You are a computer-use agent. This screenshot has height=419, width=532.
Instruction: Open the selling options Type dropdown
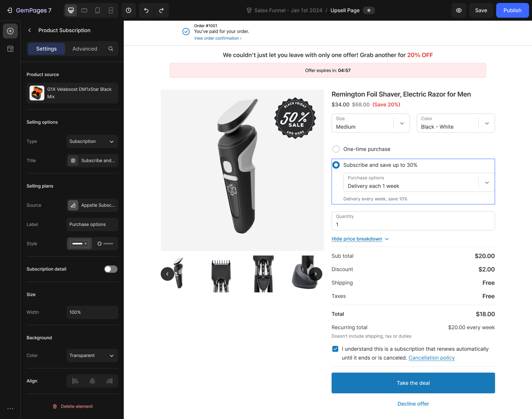[92, 141]
